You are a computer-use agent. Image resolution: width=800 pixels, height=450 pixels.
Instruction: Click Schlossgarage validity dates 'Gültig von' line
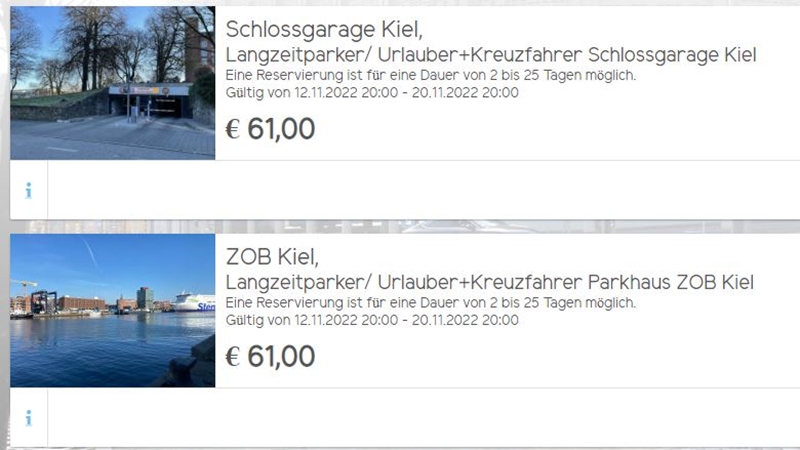[x=372, y=93]
